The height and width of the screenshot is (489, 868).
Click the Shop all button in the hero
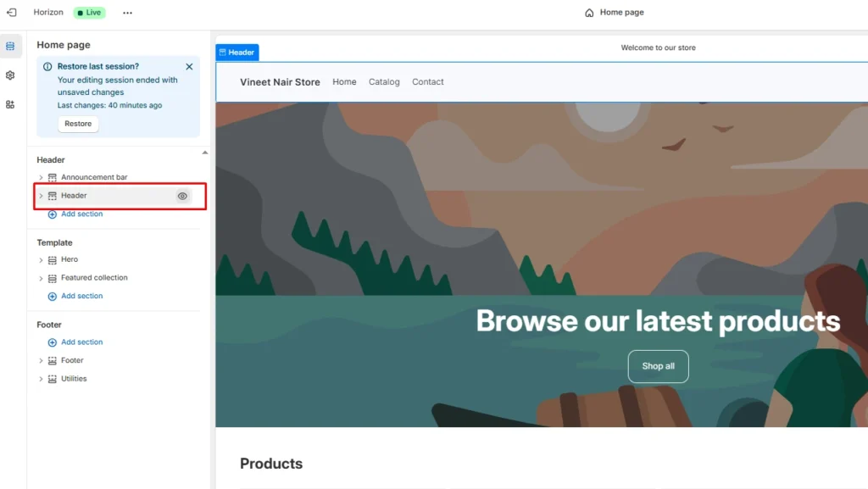pyautogui.click(x=658, y=366)
